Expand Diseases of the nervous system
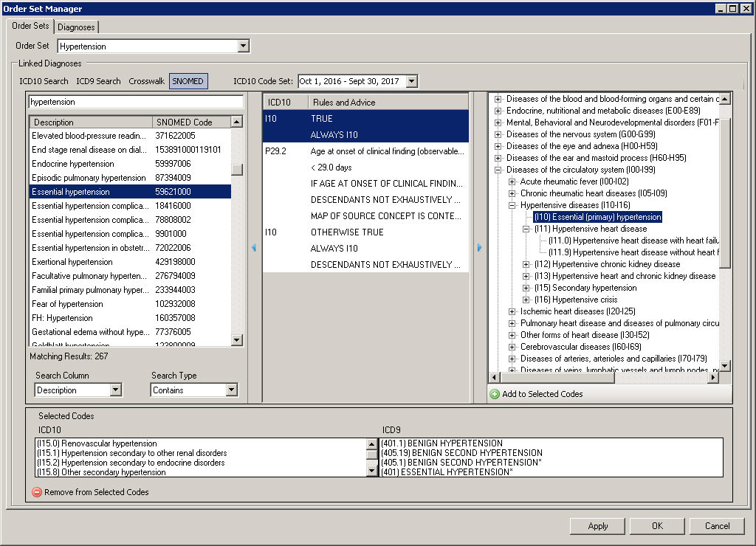Viewport: 756px width, 546px height. pos(498,134)
